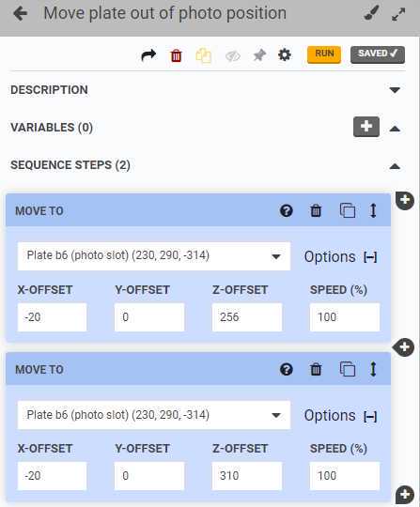Pin the sequence with the pushpin icon
The height and width of the screenshot is (507, 420).
tap(259, 55)
